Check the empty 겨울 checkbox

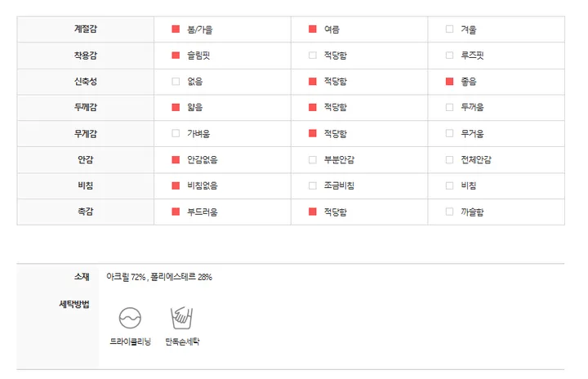tap(449, 29)
